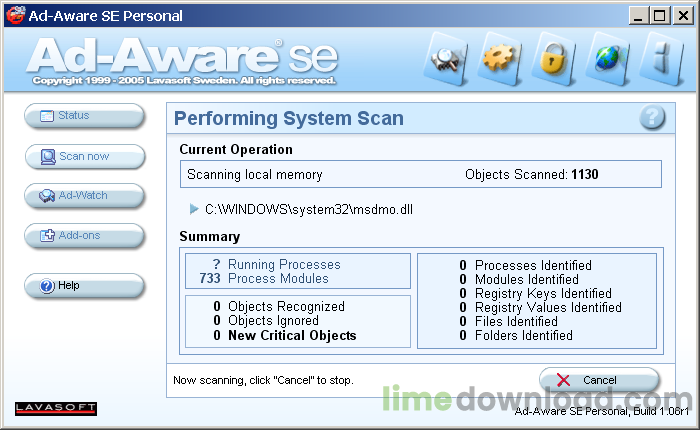700x430 pixels.
Task: Click the 'Ad-Aware SE Personal, Build 1.06r1' text
Action: [602, 411]
